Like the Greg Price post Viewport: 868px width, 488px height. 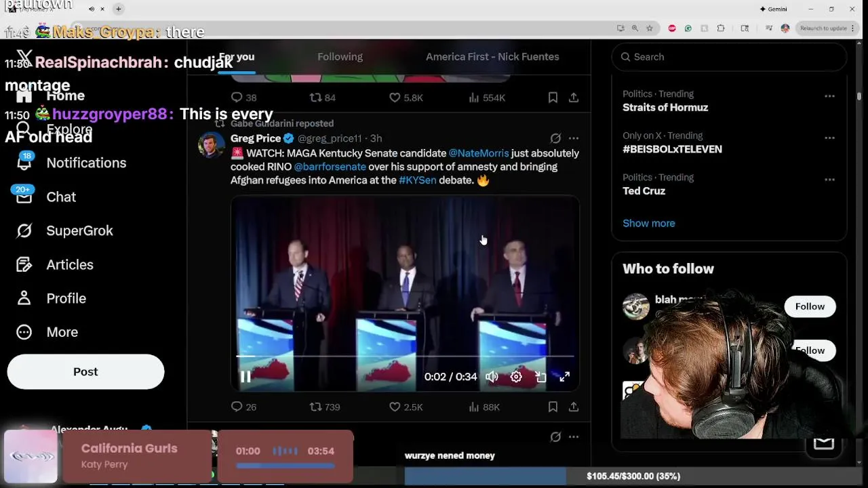point(406,407)
